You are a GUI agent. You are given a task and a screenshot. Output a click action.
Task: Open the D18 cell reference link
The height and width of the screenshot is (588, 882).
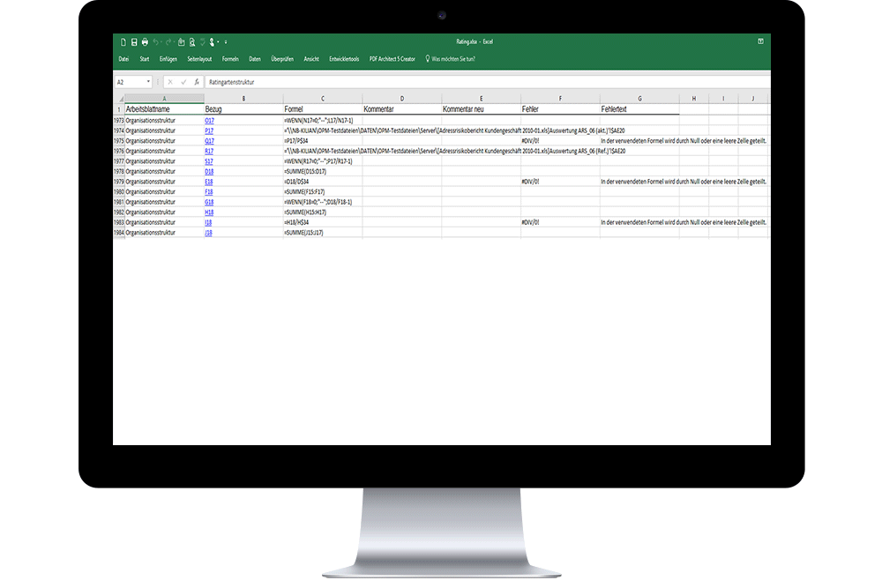(x=209, y=171)
